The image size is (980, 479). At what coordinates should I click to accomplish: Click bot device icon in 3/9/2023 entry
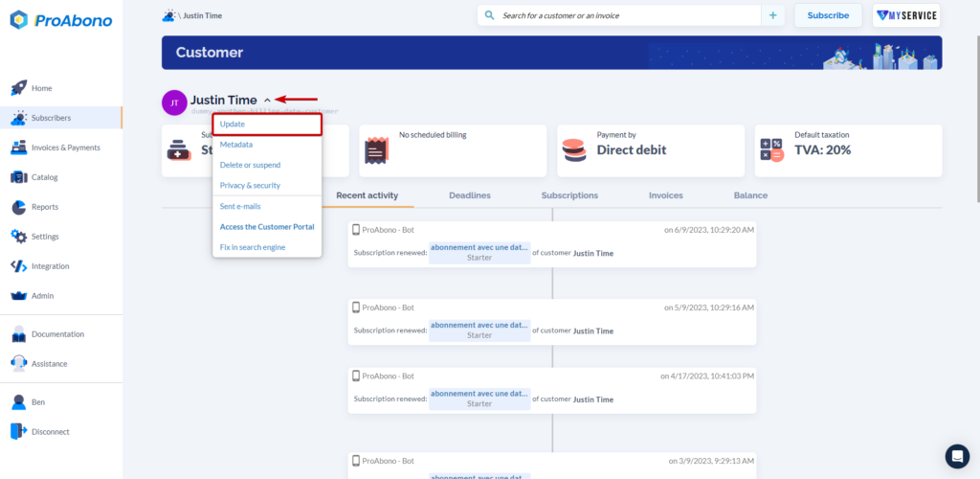tap(356, 461)
